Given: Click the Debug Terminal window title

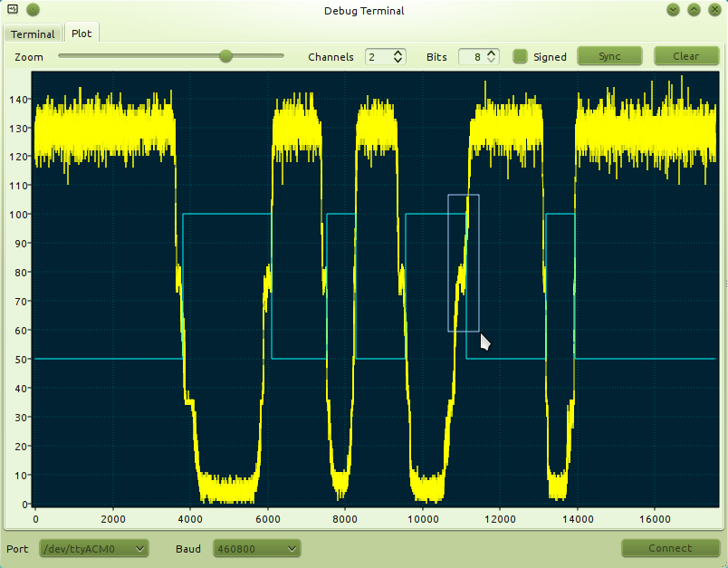Looking at the screenshot, I should (x=364, y=11).
